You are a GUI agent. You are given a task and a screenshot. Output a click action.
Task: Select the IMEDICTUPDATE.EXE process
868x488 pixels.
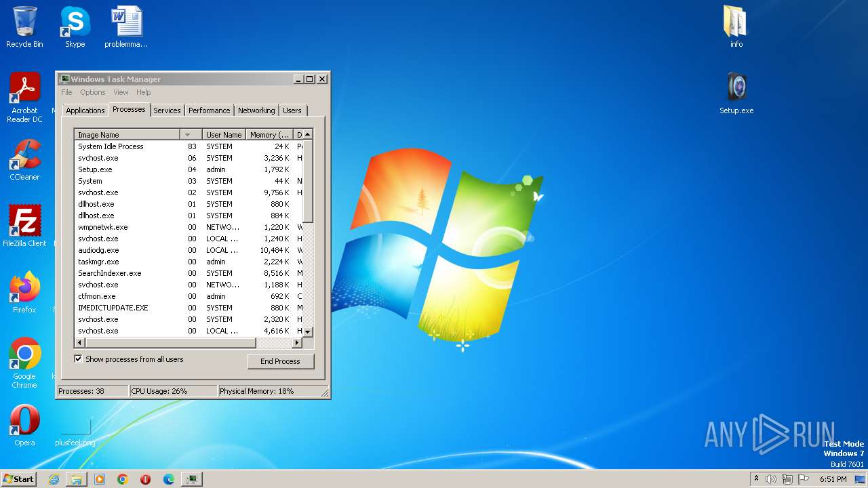point(188,308)
